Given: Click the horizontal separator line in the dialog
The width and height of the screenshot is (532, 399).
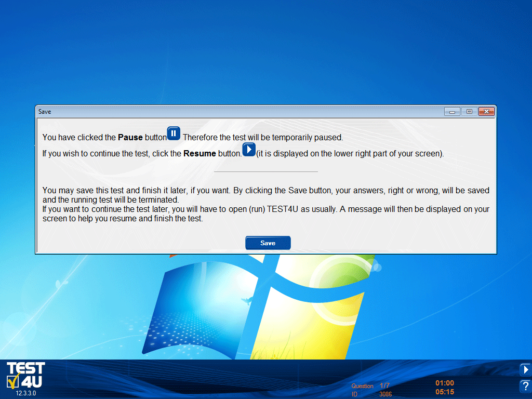Looking at the screenshot, I should 265,171.
